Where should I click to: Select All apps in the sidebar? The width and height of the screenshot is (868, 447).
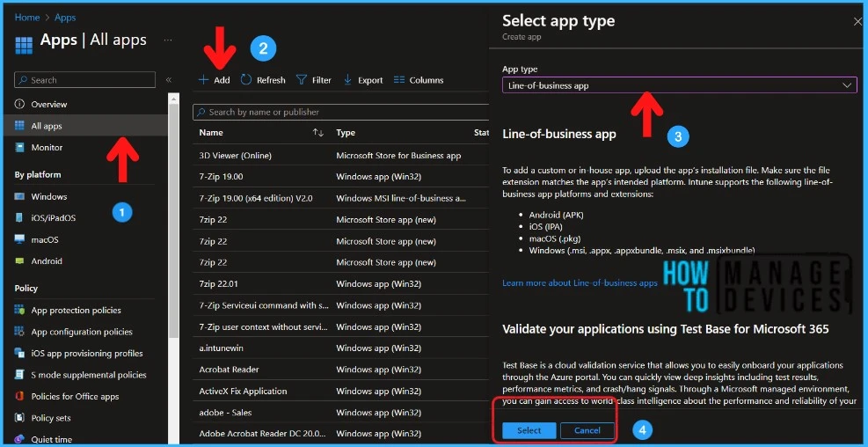(84, 126)
